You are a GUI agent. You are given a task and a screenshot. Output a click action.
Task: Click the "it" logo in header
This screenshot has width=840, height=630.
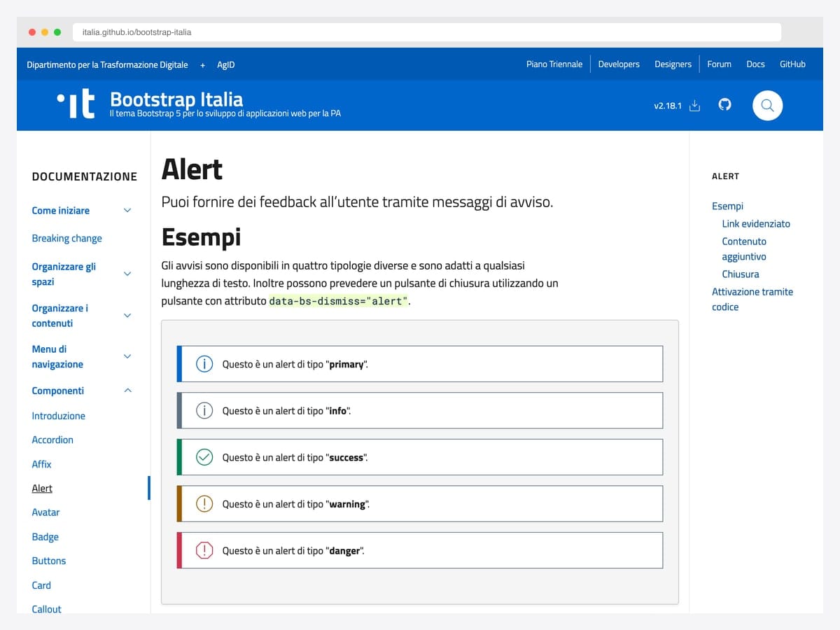[x=76, y=105]
